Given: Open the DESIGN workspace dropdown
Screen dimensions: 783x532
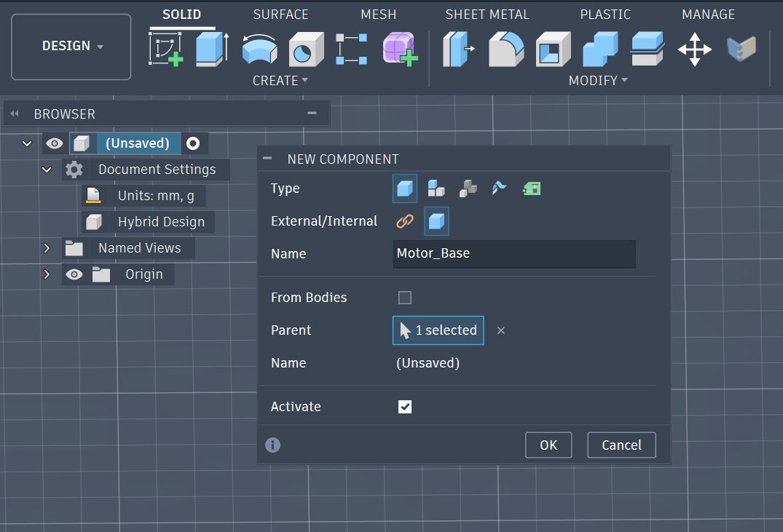Looking at the screenshot, I should point(71,45).
